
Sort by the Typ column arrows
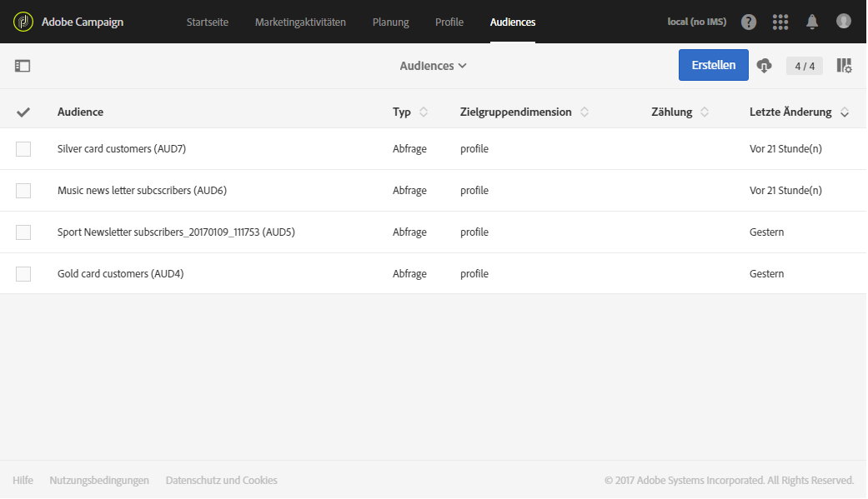point(424,112)
